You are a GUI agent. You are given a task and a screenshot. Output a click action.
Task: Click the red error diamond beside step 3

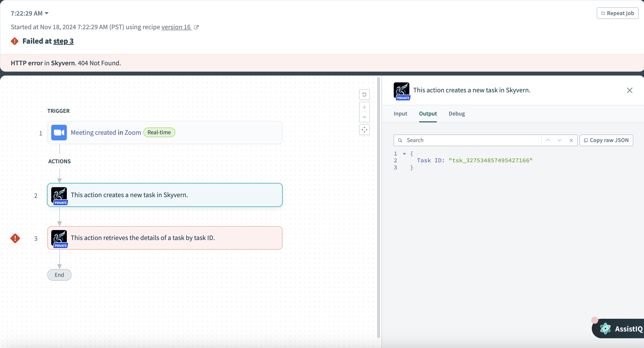tap(15, 238)
